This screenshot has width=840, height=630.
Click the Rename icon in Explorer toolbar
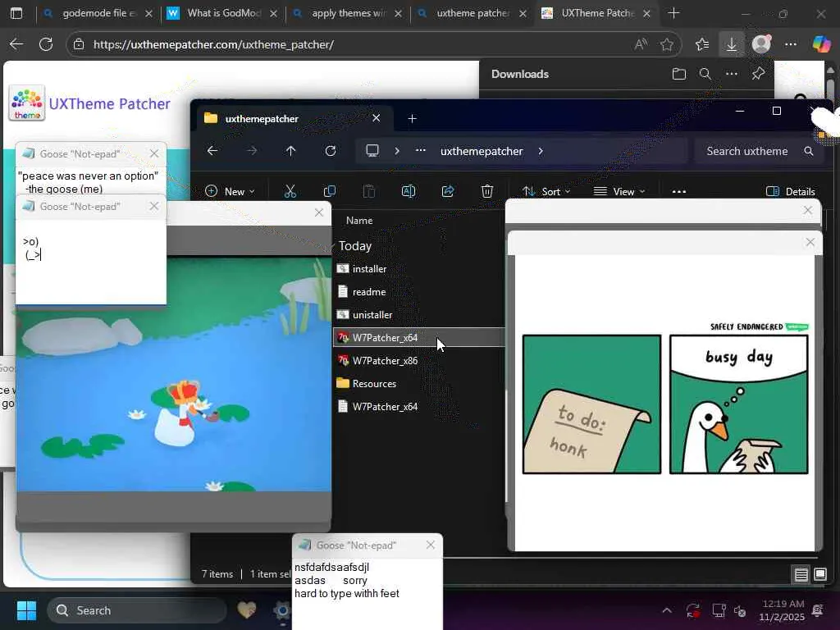(x=409, y=191)
